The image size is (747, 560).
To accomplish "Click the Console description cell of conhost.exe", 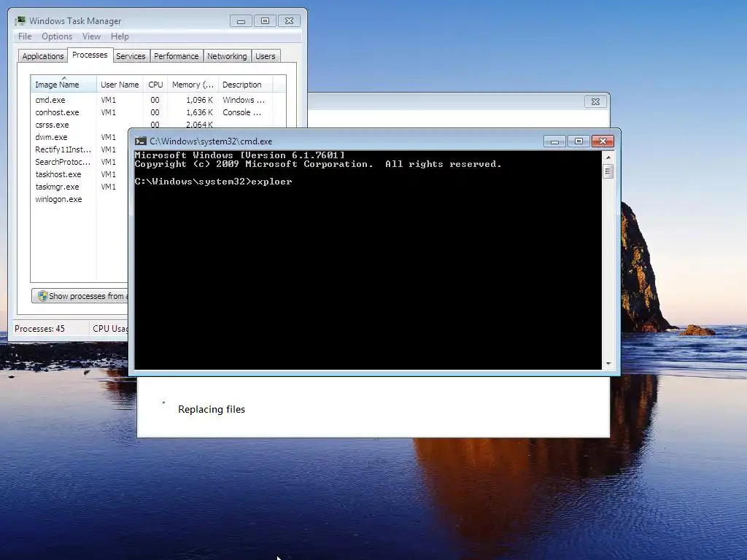I will coord(242,112).
